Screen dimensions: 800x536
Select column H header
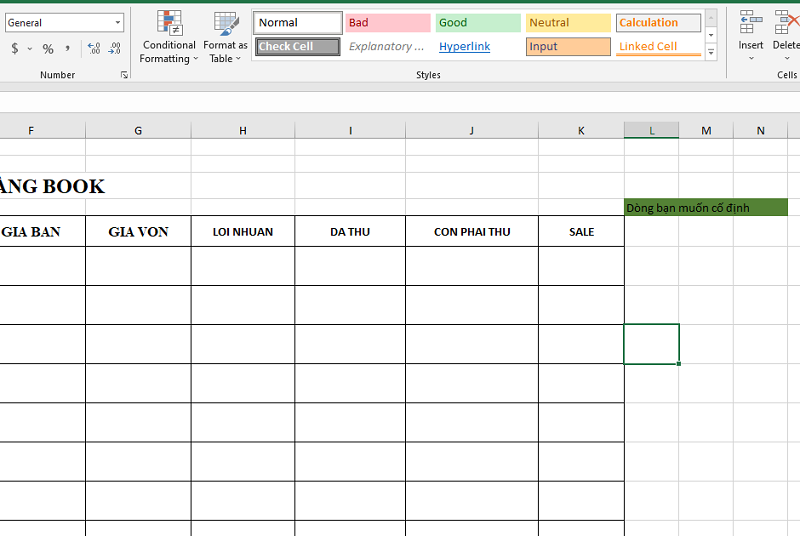point(243,131)
